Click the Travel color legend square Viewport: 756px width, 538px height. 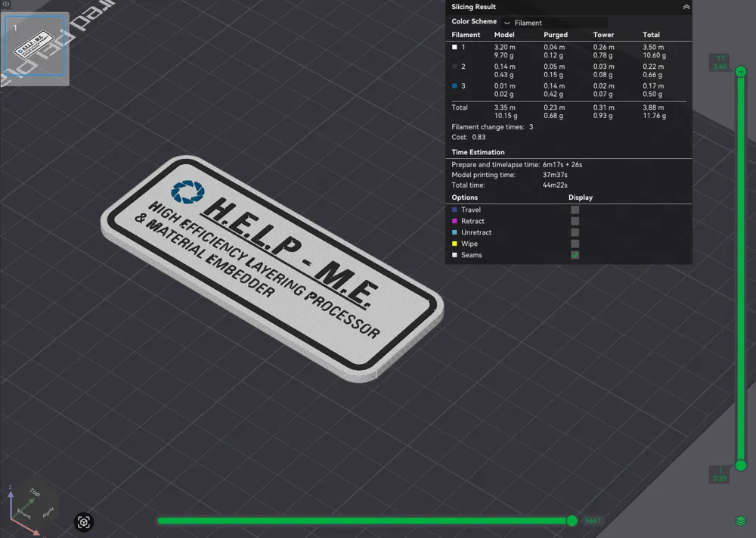[x=454, y=210]
